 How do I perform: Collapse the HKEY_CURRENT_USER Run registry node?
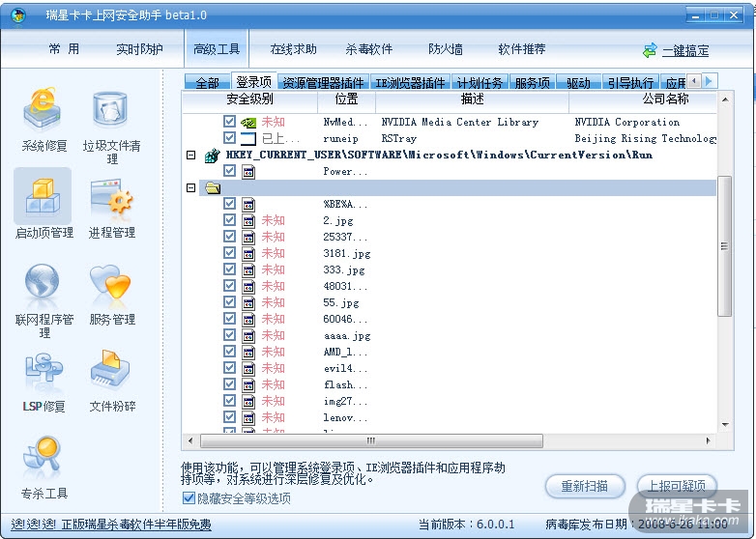coord(190,156)
